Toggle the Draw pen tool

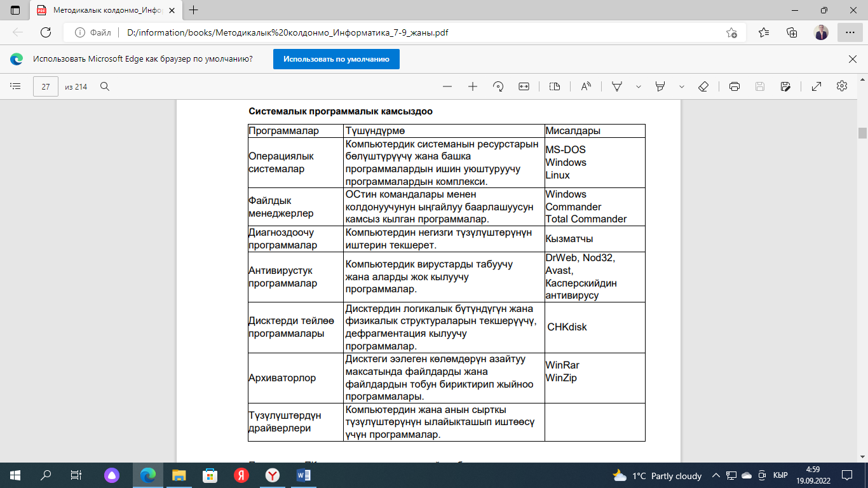coord(616,86)
